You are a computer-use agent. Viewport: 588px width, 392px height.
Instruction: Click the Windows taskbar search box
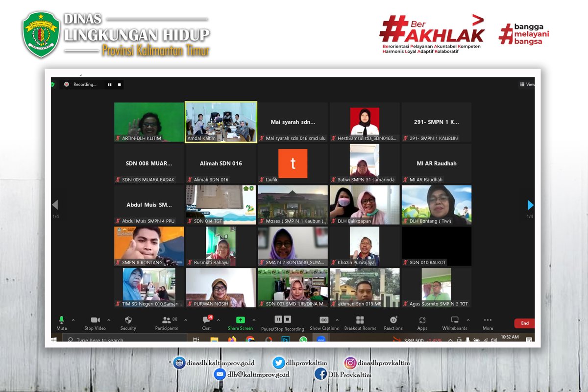point(124,339)
